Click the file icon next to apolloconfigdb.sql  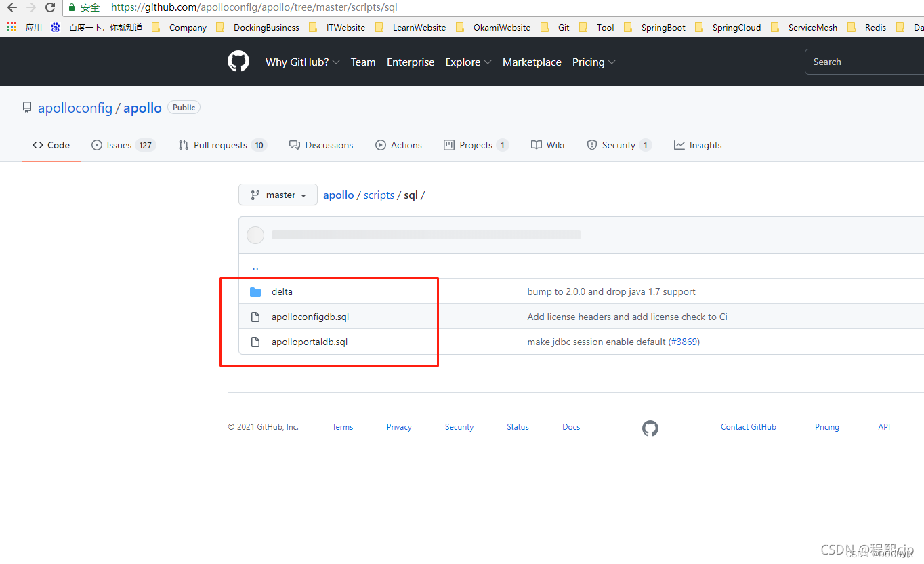[255, 317]
